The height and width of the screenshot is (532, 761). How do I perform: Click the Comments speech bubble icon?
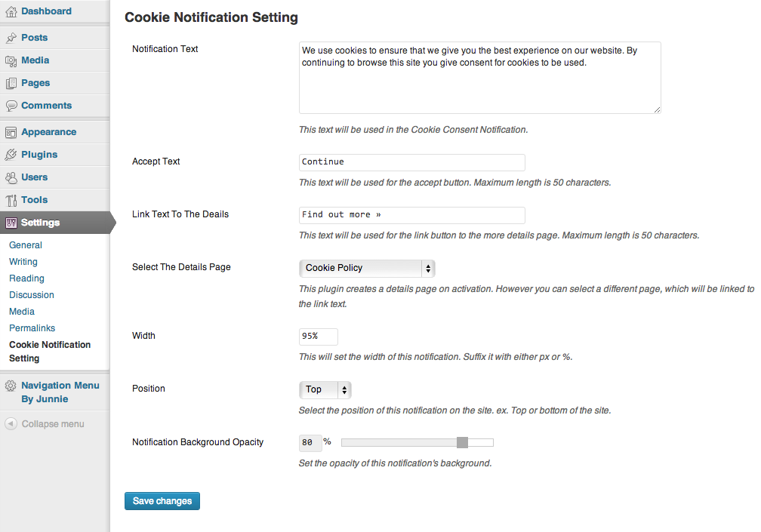11,106
